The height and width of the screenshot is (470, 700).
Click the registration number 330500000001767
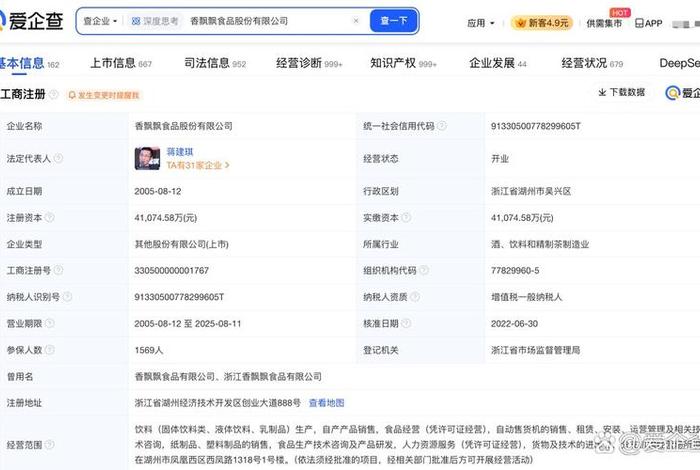(x=171, y=270)
